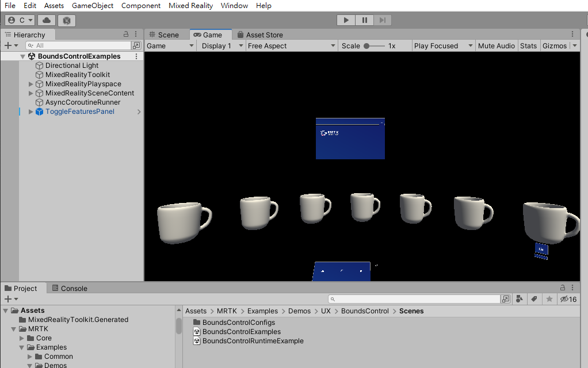588x368 pixels.
Task: Switch to the Asset Store tab
Action: [260, 35]
